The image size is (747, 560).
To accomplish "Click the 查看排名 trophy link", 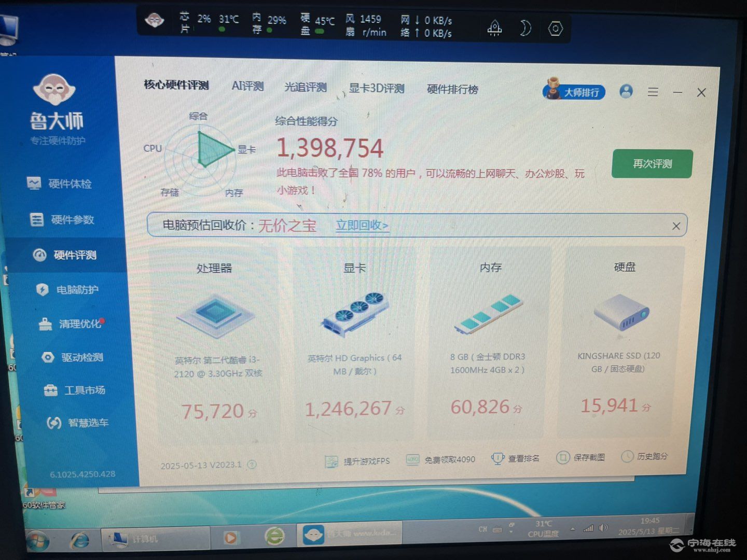I will tap(515, 458).
